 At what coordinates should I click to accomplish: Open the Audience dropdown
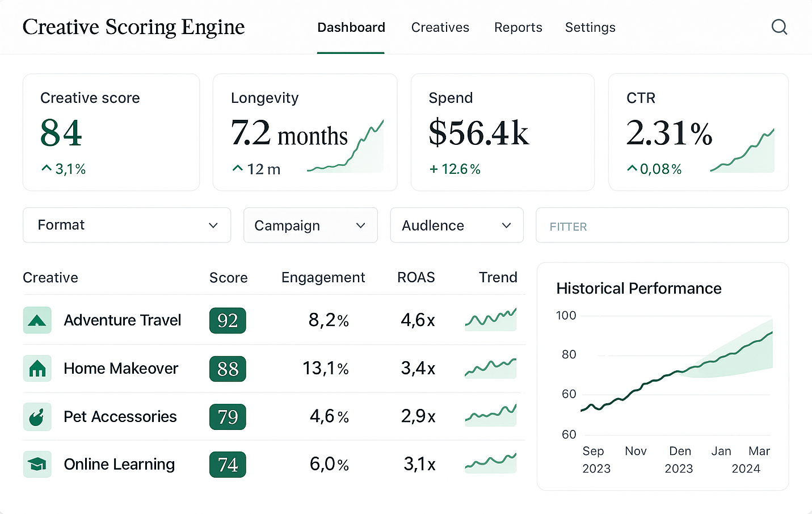pos(456,225)
